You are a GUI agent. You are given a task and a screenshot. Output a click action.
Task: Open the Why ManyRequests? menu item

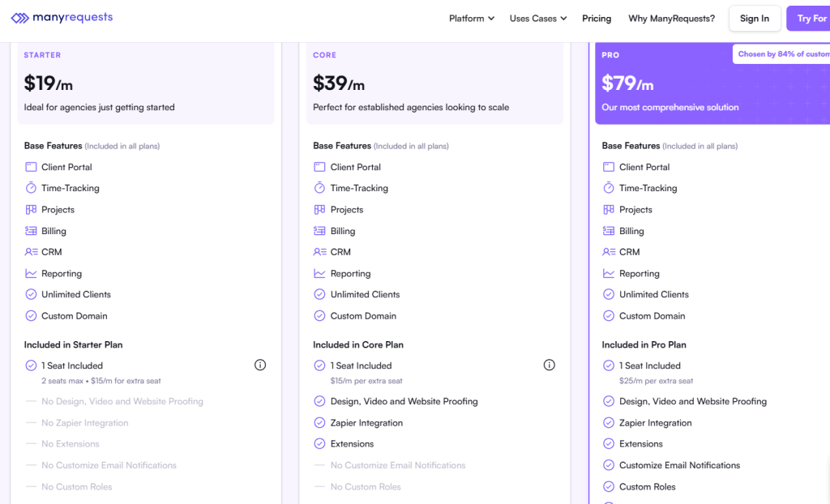click(671, 18)
